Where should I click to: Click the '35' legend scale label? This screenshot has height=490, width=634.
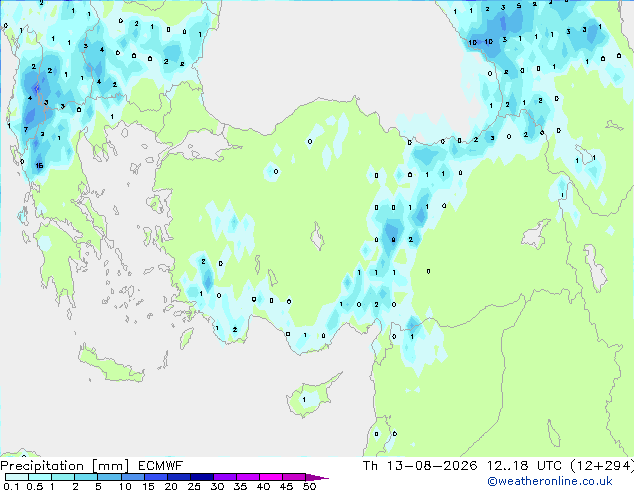[240, 486]
